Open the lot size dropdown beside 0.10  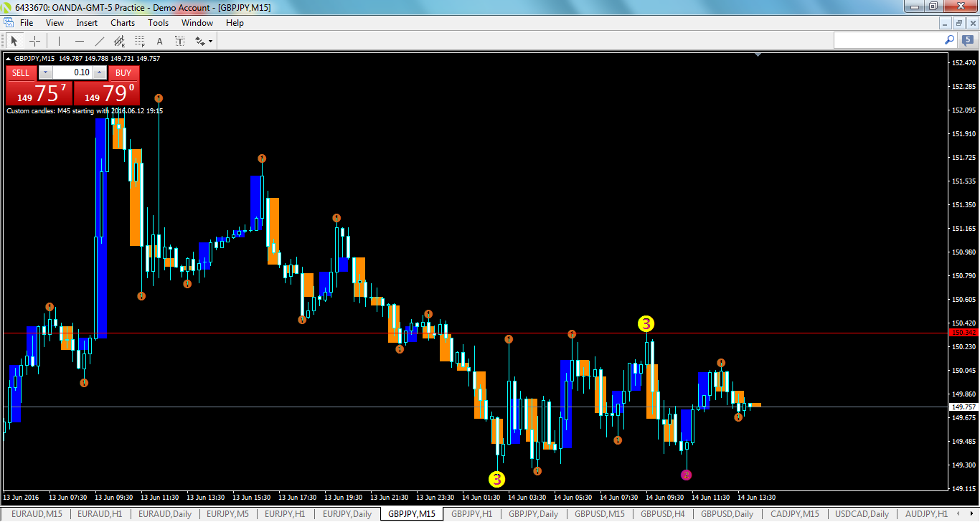pos(45,72)
